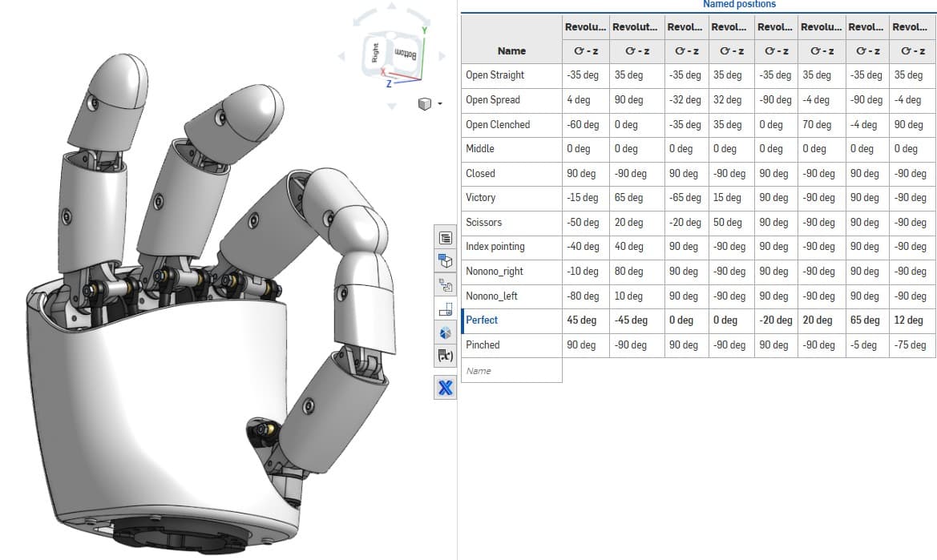Click the 80 deg cell in Nonono_right row

tap(637, 272)
